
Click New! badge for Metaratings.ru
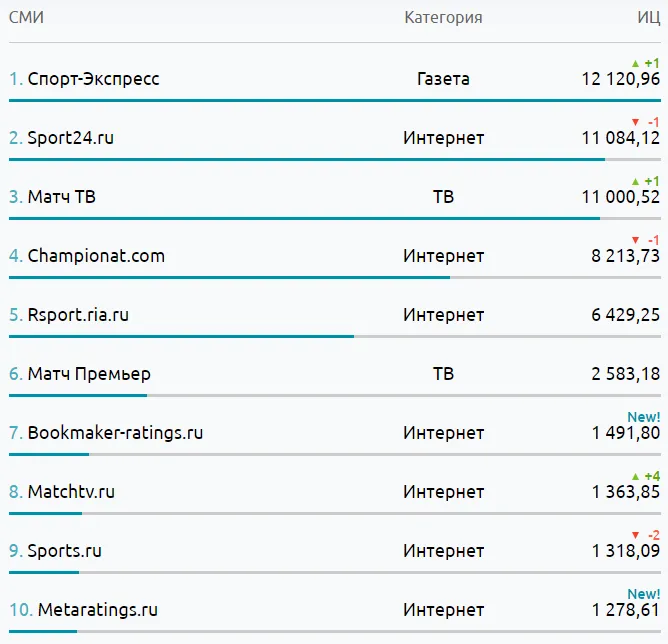tap(644, 594)
